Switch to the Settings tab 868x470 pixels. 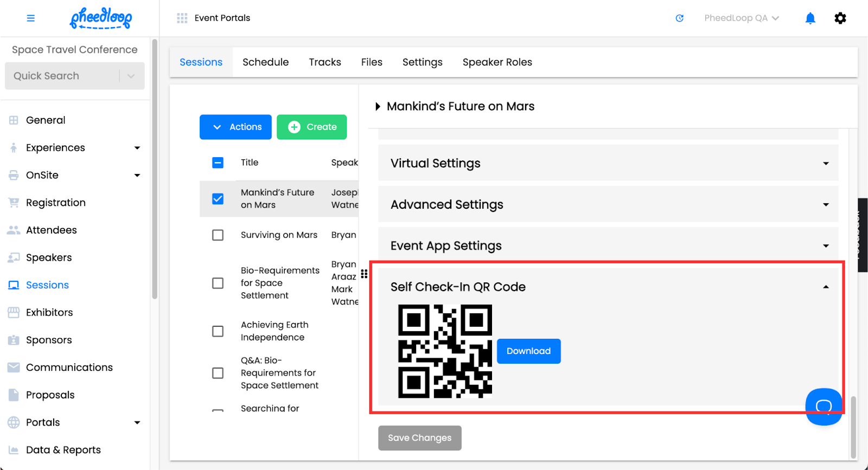(x=423, y=62)
